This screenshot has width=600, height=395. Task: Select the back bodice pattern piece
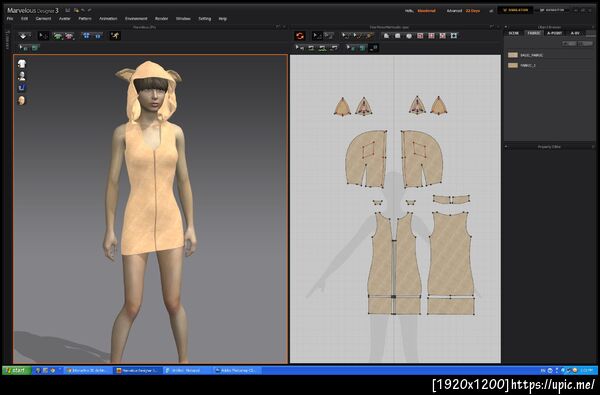click(x=450, y=253)
